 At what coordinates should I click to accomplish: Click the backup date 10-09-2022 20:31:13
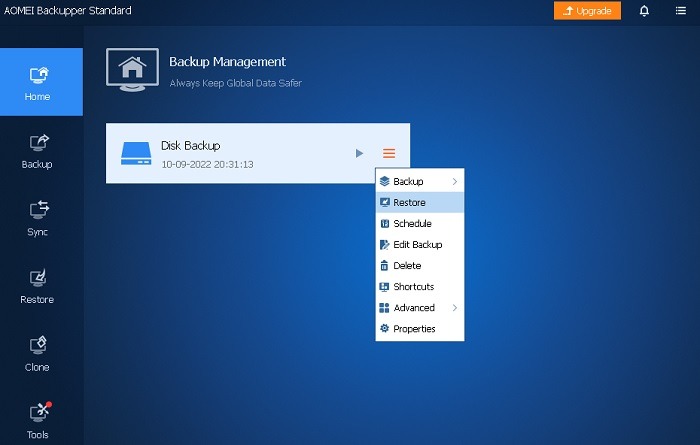click(207, 164)
